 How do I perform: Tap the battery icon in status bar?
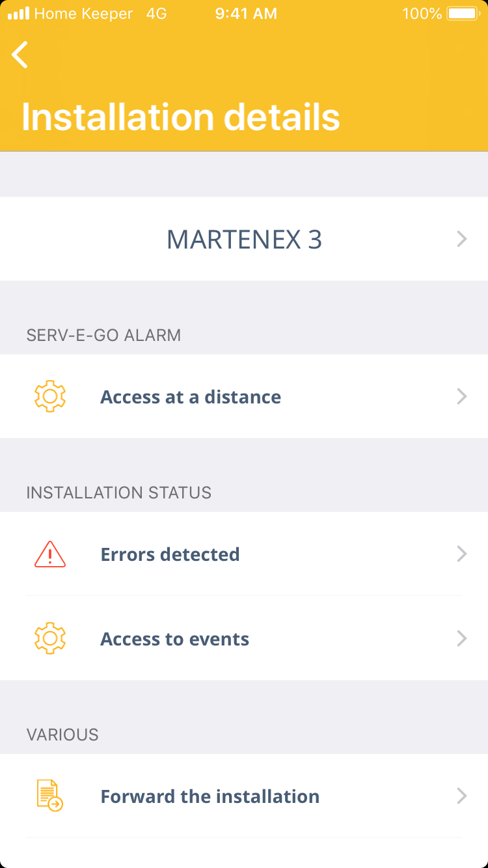[462, 14]
